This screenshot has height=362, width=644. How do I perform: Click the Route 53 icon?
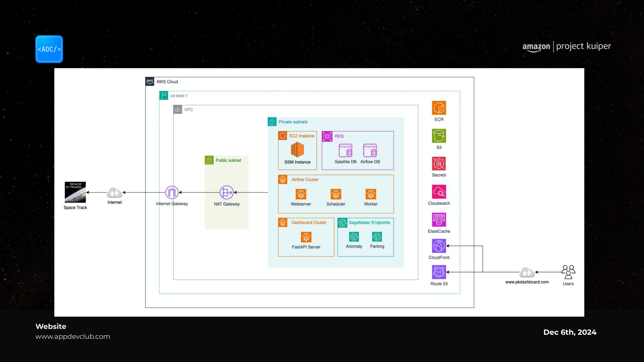(x=439, y=272)
